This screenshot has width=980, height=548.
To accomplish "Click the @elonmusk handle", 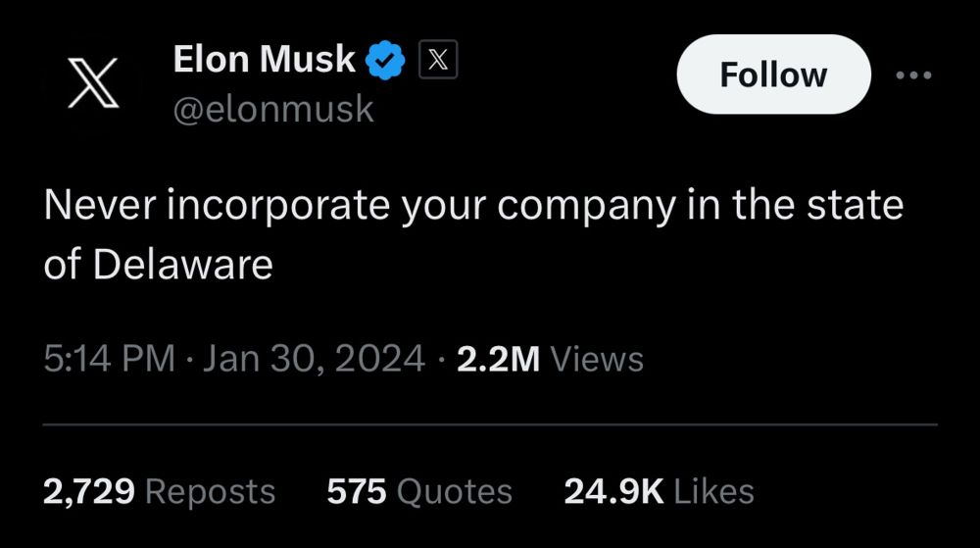I will coord(273,109).
